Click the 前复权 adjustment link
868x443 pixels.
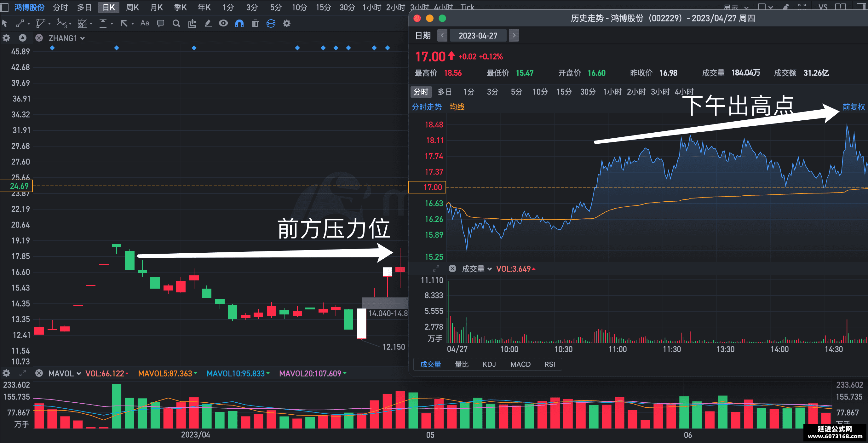[854, 107]
